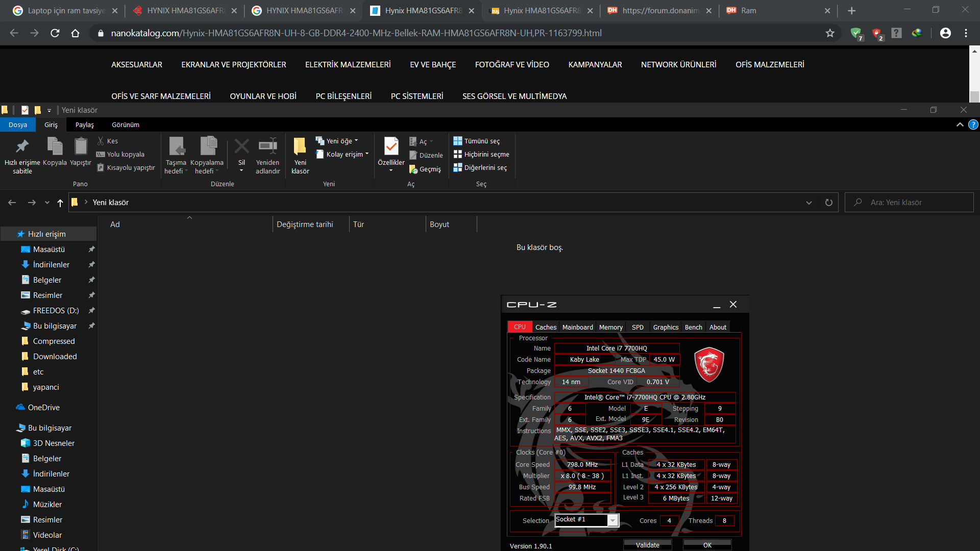The height and width of the screenshot is (551, 980).
Task: Open Özellikler properties icon
Action: tap(391, 147)
